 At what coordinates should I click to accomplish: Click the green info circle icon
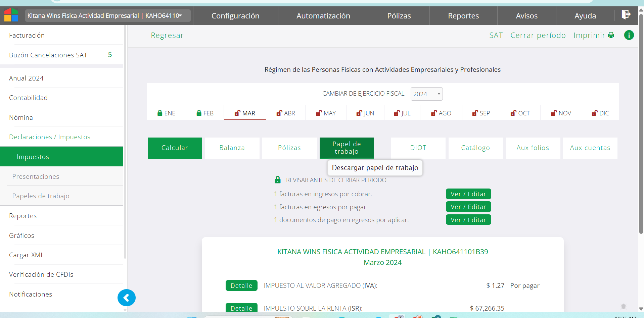coord(629,35)
